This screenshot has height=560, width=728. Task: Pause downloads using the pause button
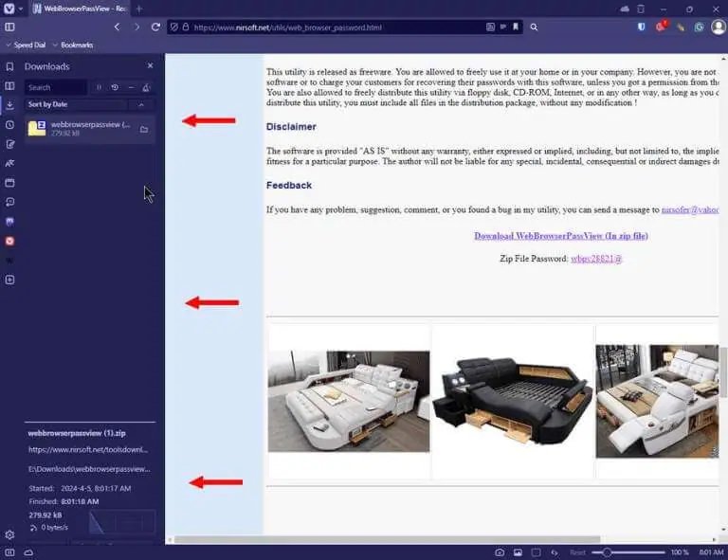click(99, 87)
